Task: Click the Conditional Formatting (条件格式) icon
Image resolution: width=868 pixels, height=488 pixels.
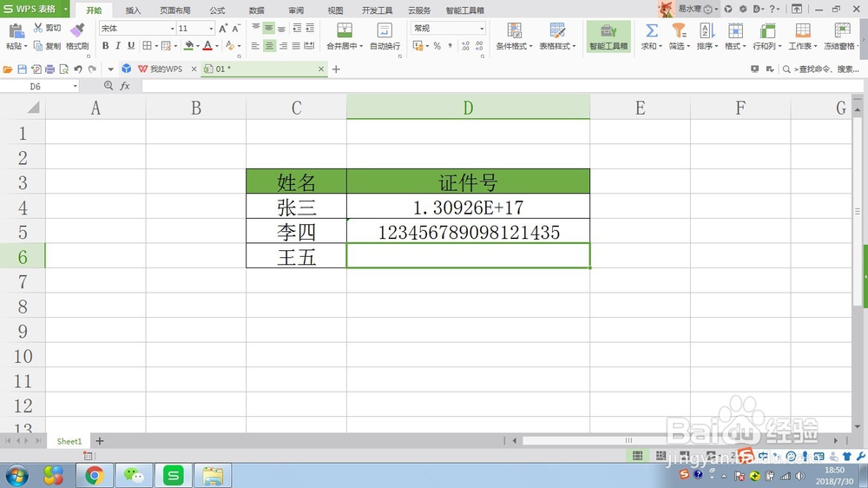Action: point(514,30)
